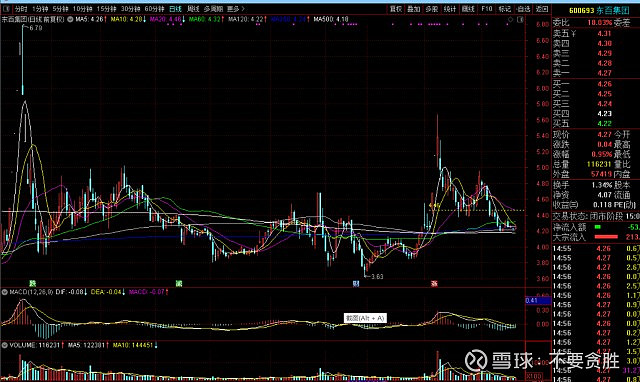640x382 pixels.
Task: Click the green 跌 marker below chart
Action: 33,283
